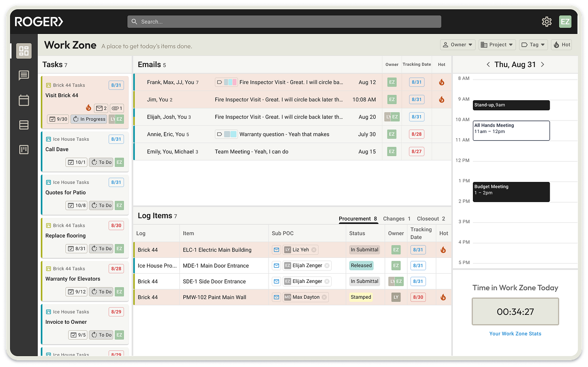The image size is (588, 367).
Task: Open the Project filter dropdown
Action: point(497,45)
